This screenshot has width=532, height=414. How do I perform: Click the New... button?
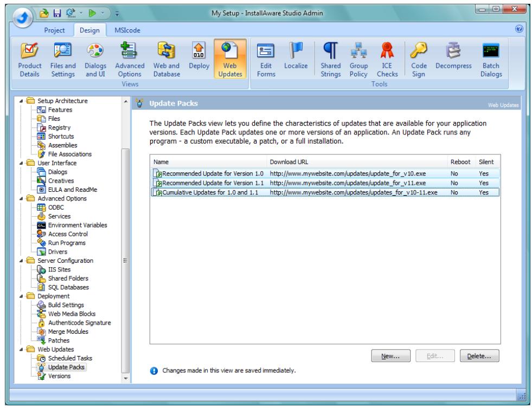(x=390, y=356)
